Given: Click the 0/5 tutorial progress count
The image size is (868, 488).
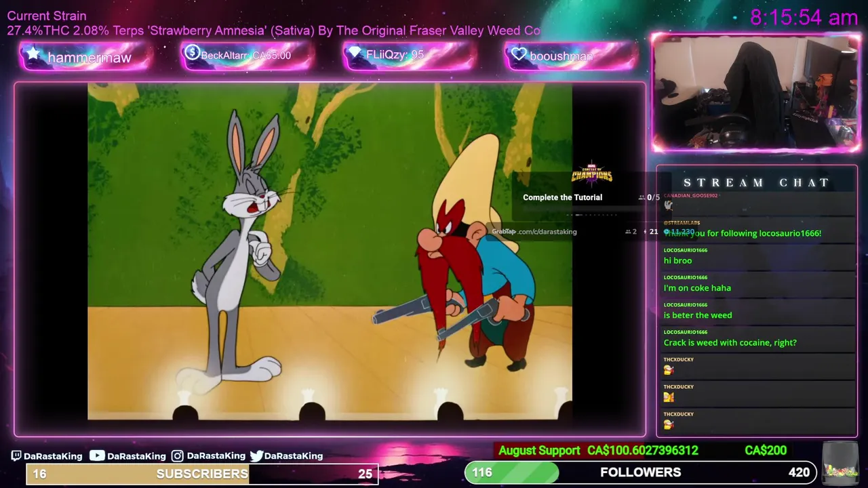Looking at the screenshot, I should [654, 197].
